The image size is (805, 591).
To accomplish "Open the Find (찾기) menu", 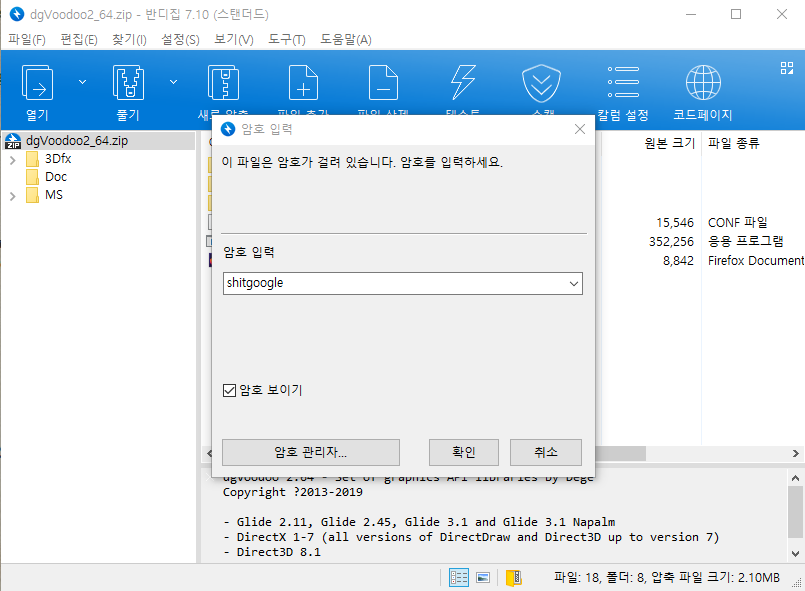I will coord(129,40).
